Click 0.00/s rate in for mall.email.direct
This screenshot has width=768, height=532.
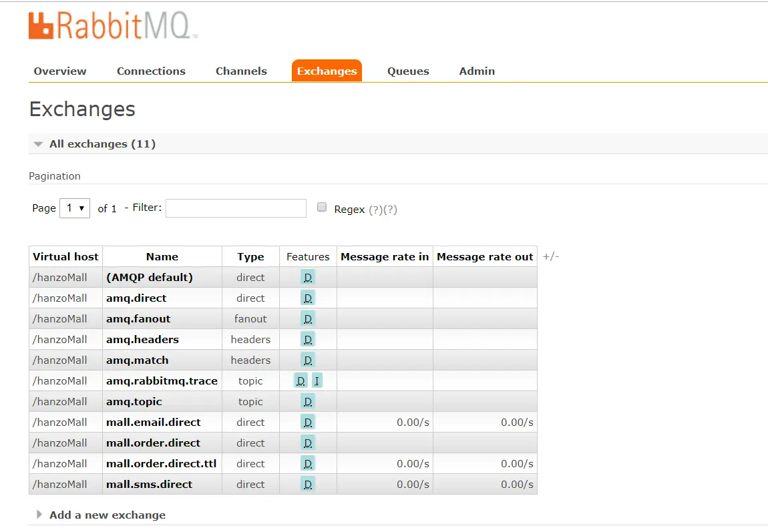pyautogui.click(x=413, y=423)
